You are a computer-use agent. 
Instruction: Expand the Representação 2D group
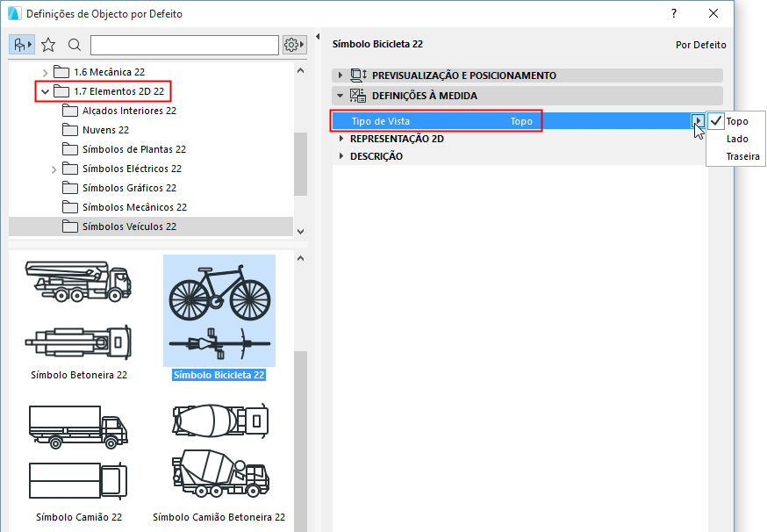341,139
